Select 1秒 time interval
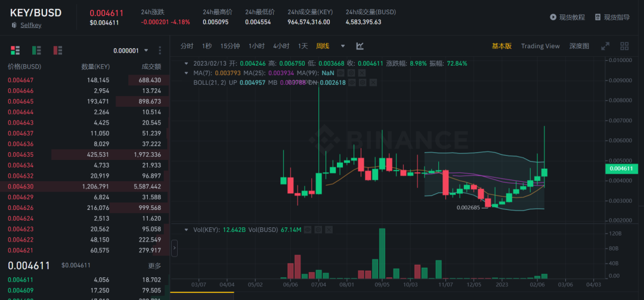Viewport: 644px width, 300px height. [x=206, y=46]
